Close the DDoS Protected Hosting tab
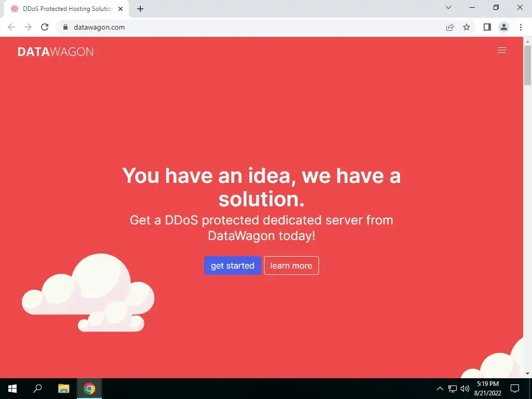Image resolution: width=532 pixels, height=399 pixels. click(121, 9)
